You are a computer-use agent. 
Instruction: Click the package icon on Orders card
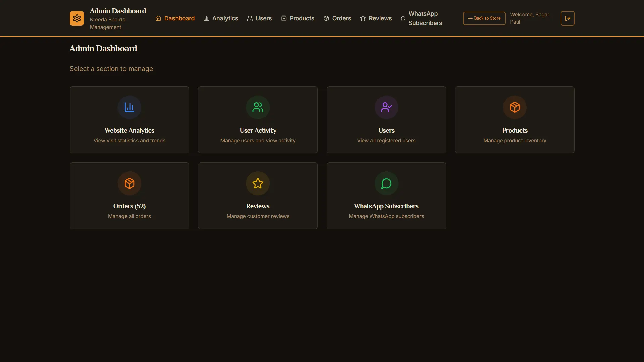(129, 183)
